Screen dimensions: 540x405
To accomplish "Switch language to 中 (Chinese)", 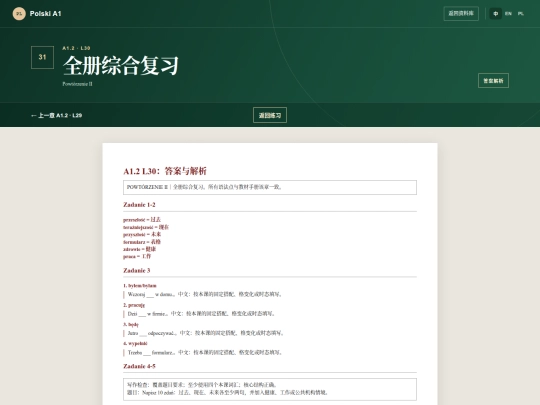I will pos(496,14).
